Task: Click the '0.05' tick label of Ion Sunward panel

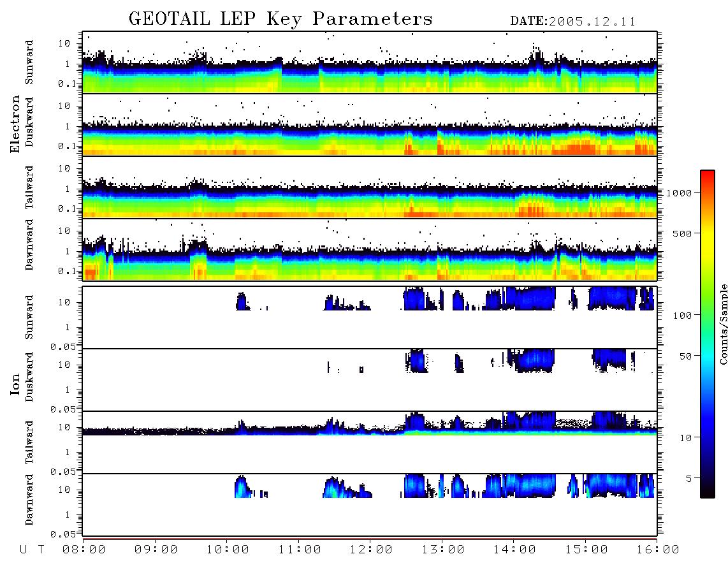Action: click(x=62, y=346)
